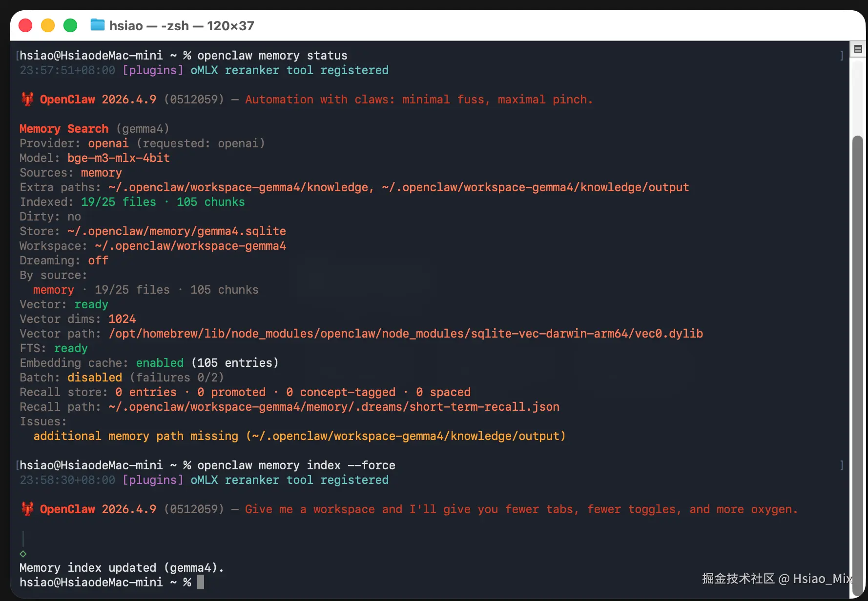
Task: Click the green diamond progress marker
Action: pos(23,554)
